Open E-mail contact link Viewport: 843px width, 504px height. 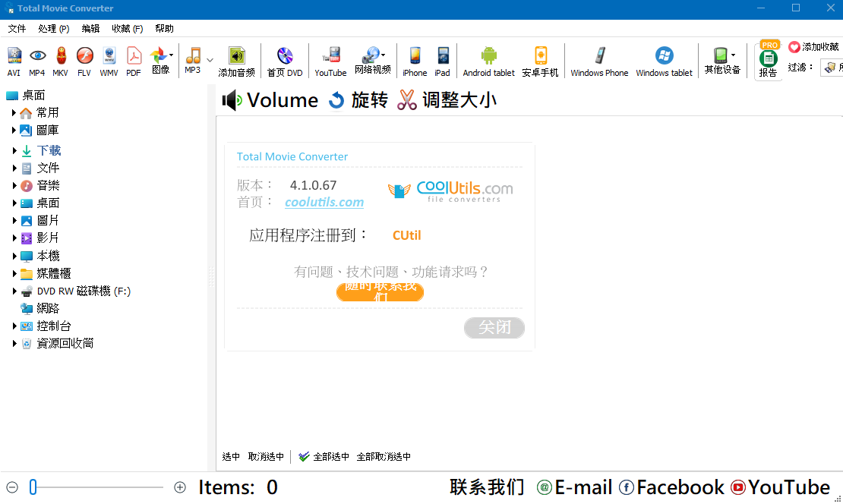point(575,487)
